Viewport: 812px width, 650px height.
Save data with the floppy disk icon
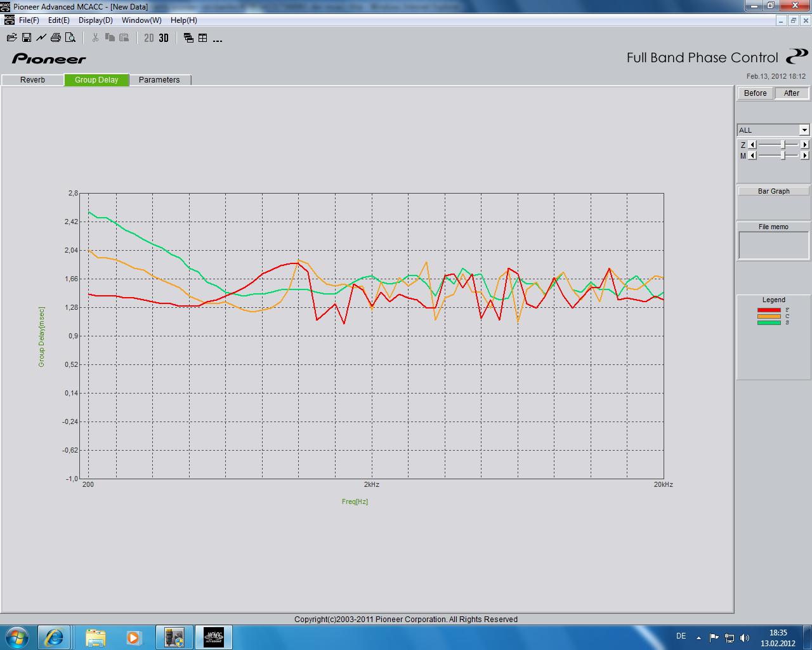click(27, 38)
